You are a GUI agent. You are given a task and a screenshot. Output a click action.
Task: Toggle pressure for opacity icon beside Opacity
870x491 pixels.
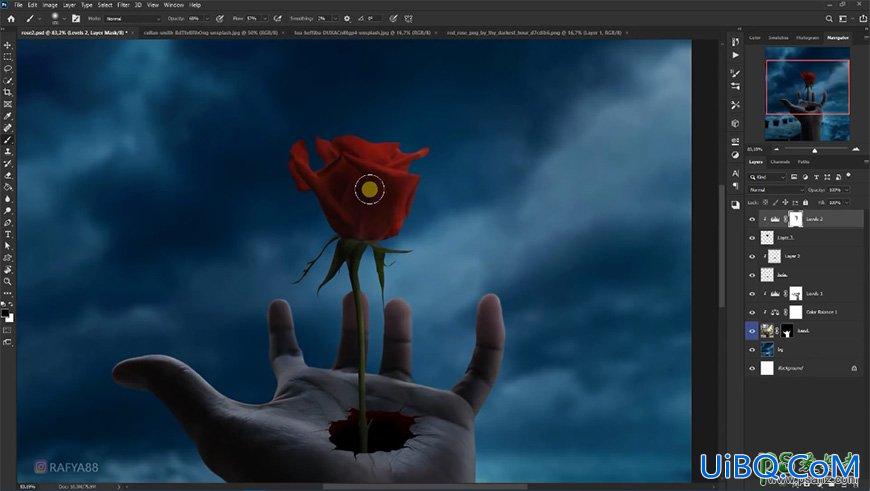[x=220, y=18]
